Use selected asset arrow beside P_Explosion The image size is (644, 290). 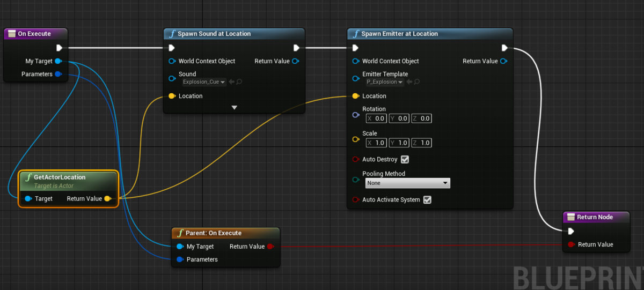click(x=409, y=82)
